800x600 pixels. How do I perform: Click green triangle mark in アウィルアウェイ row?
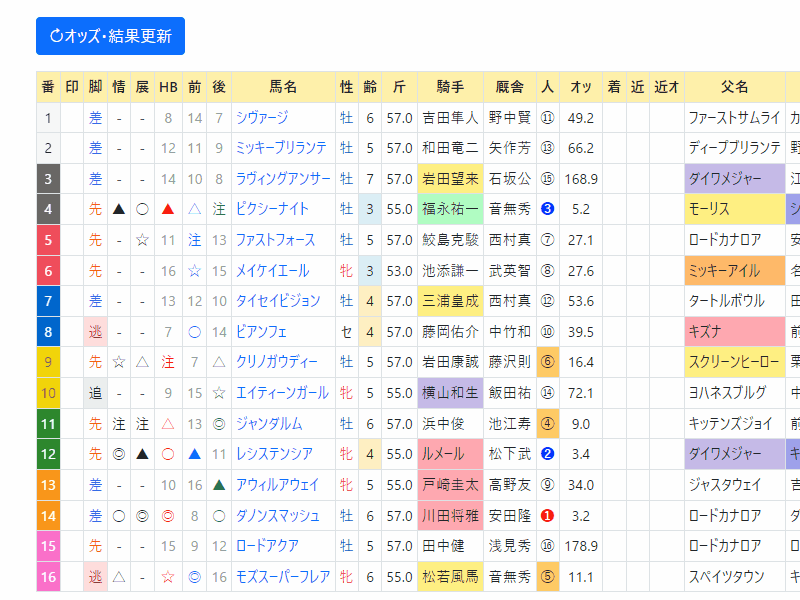tap(219, 485)
